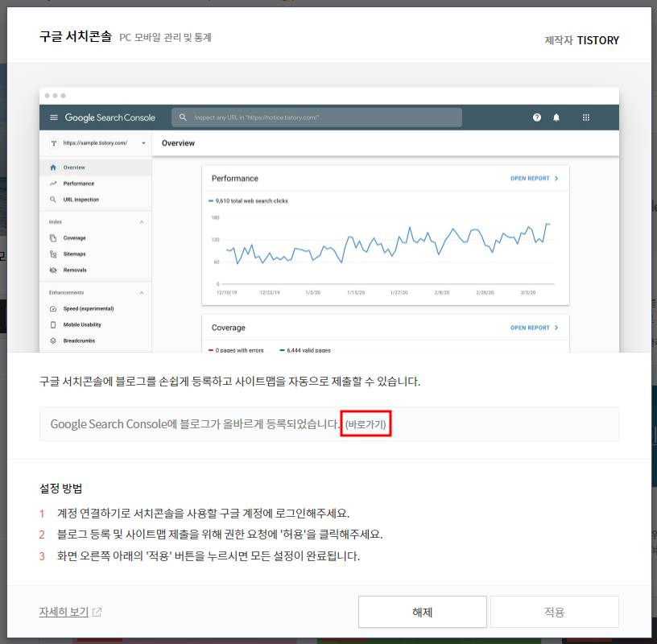
Task: Click setup step 3 about the 적용 버튼
Action: 209,556
